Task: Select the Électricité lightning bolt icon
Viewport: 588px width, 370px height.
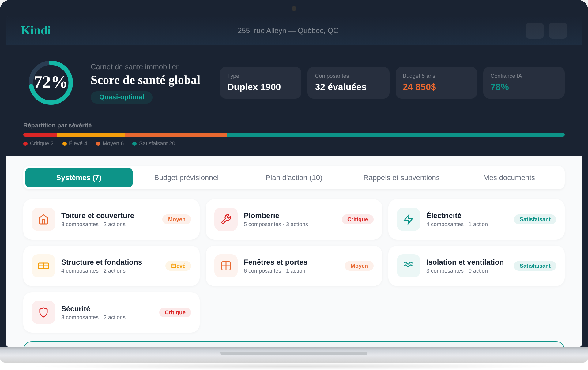Action: point(408,219)
